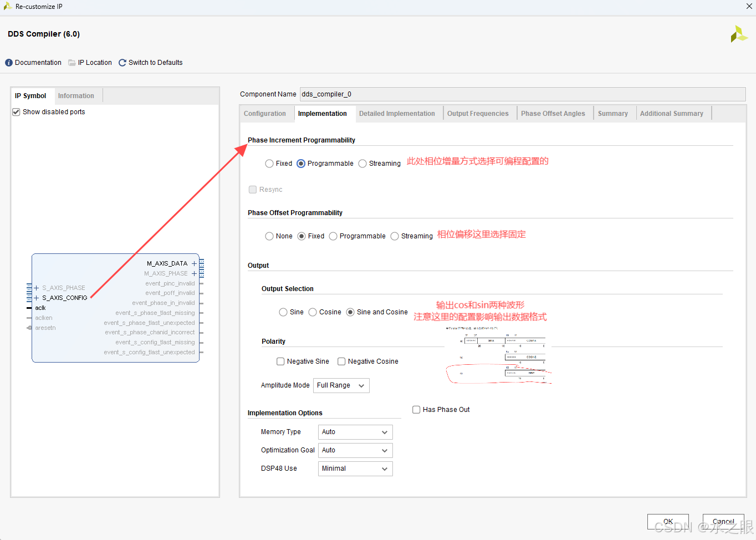Click the Component Name input field

tap(523, 94)
